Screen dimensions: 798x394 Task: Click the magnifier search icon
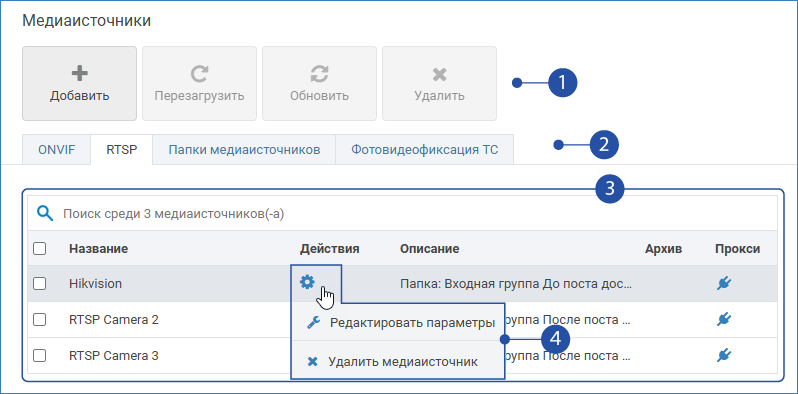(x=45, y=214)
